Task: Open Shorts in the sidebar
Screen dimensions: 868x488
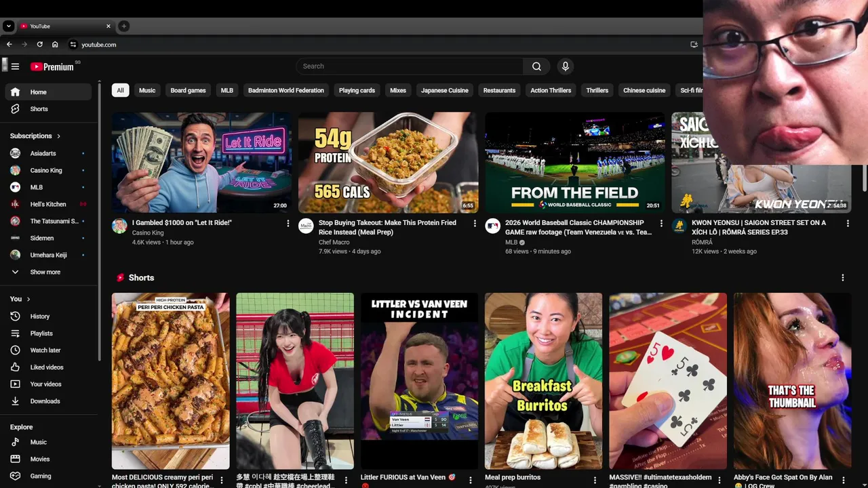Action: [x=47, y=109]
